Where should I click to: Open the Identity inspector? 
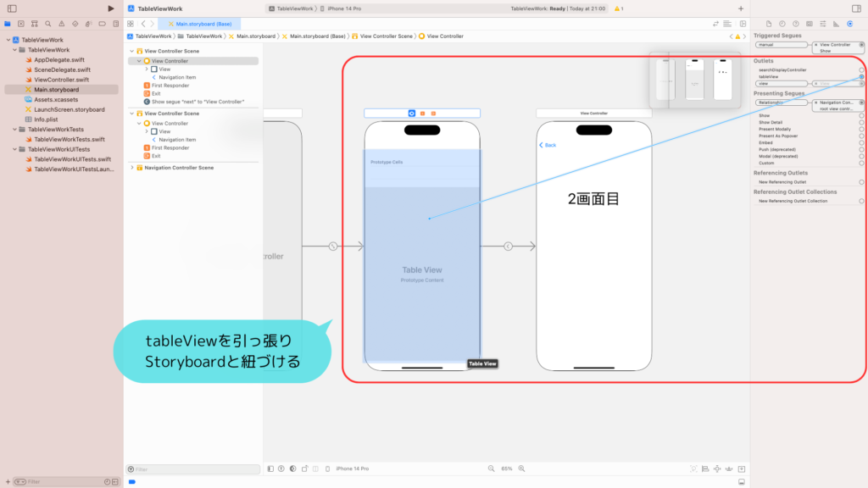[x=810, y=24]
